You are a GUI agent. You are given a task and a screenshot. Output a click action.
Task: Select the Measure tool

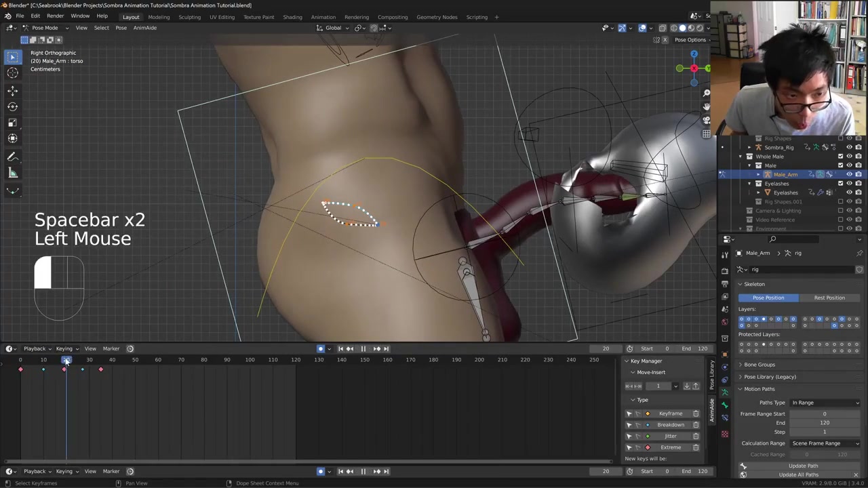click(12, 173)
